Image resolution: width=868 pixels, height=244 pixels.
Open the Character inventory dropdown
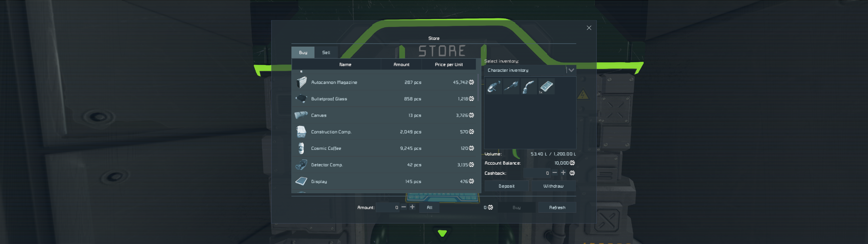571,70
